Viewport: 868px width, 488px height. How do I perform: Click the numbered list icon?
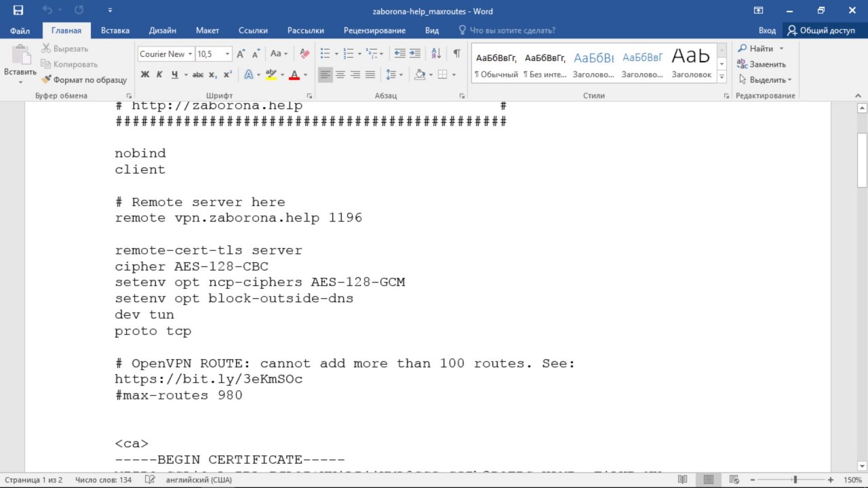349,54
